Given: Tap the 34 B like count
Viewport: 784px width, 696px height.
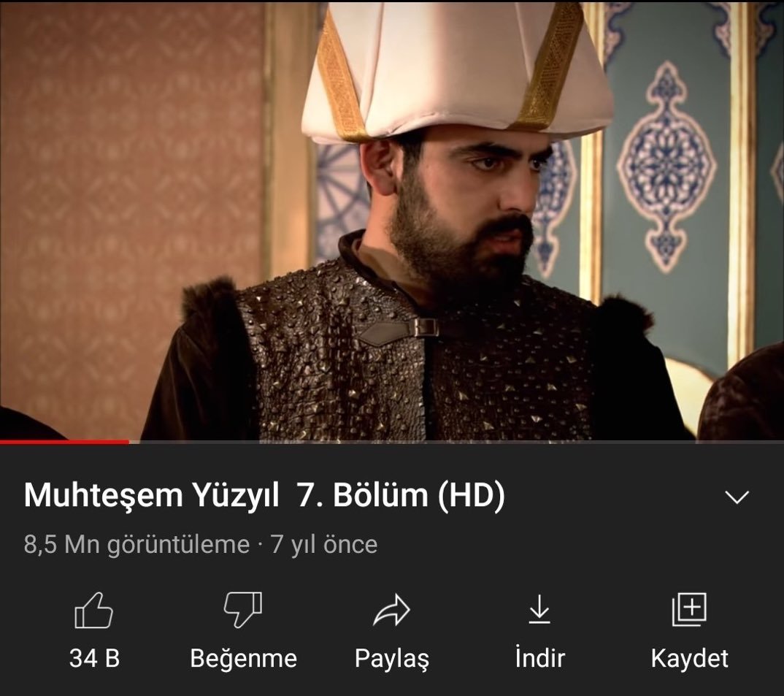Looking at the screenshot, I should click(x=94, y=658).
